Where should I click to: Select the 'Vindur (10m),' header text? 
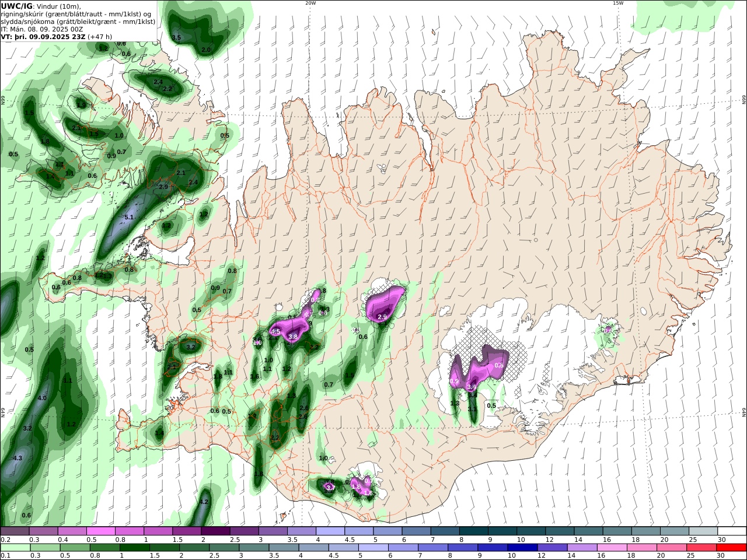tap(60, 6)
